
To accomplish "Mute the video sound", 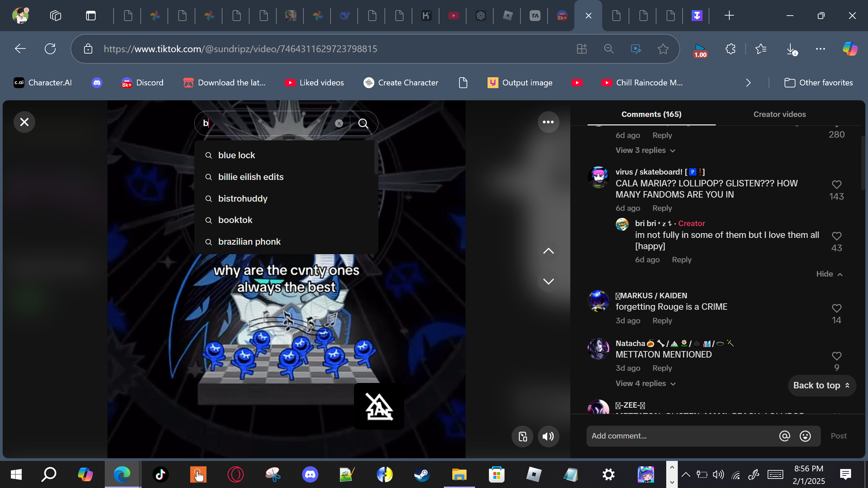I will (548, 436).
